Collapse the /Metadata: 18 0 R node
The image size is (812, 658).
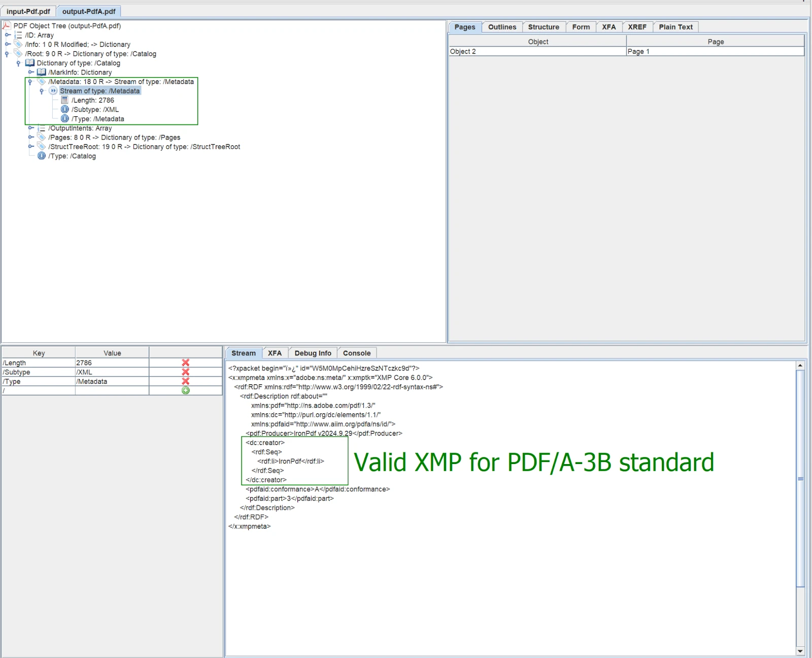click(x=30, y=82)
